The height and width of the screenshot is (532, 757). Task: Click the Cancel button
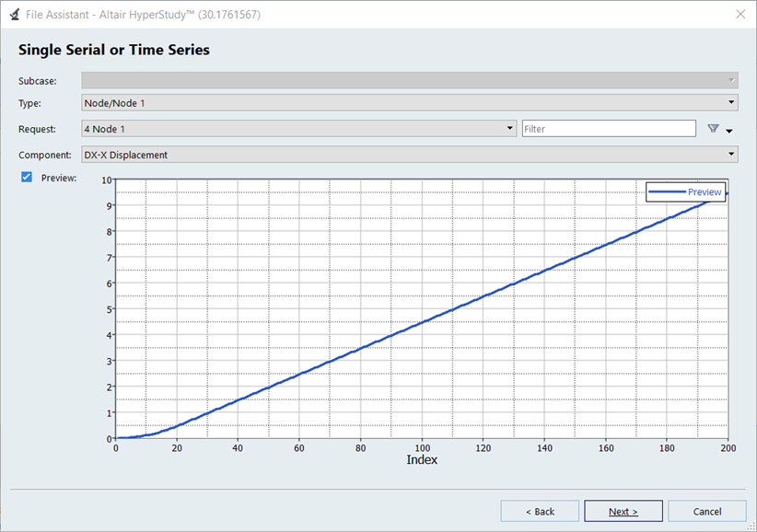pyautogui.click(x=706, y=511)
